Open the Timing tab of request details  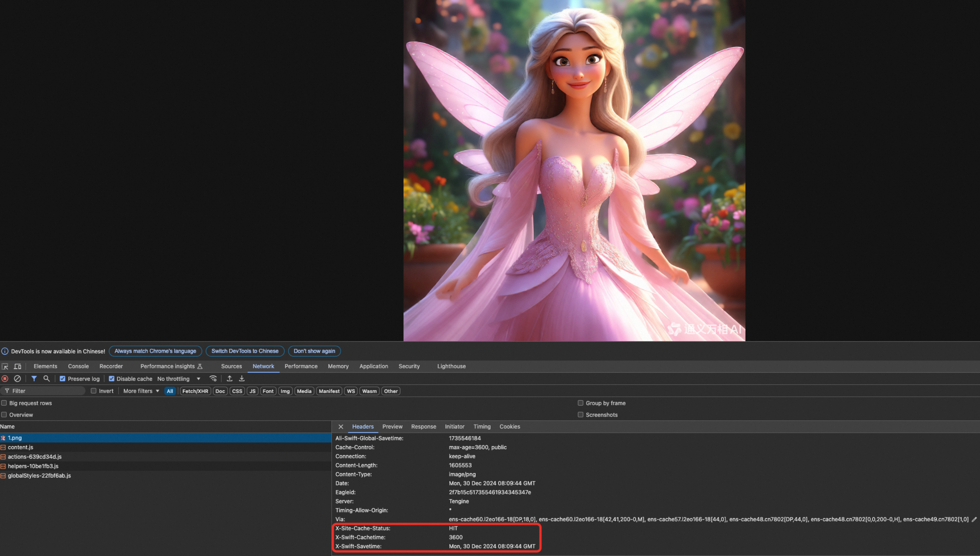[x=482, y=427]
